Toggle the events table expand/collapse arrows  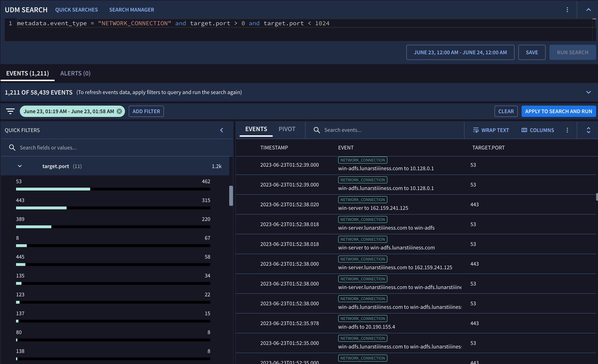[x=588, y=130]
